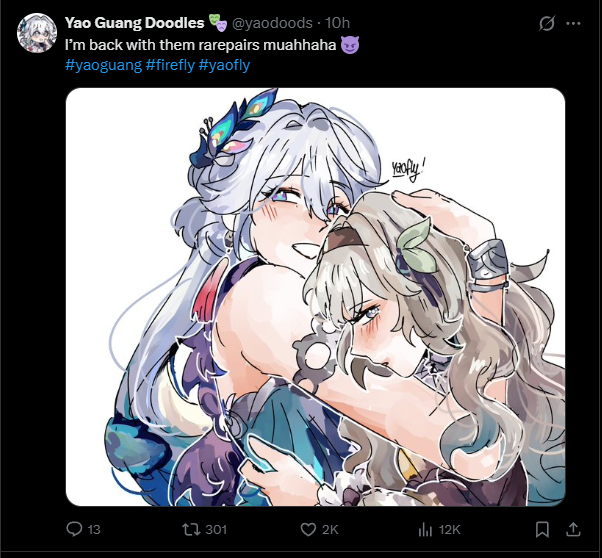Click the #firefly hashtag
Screen dimensions: 602x558
(170, 65)
